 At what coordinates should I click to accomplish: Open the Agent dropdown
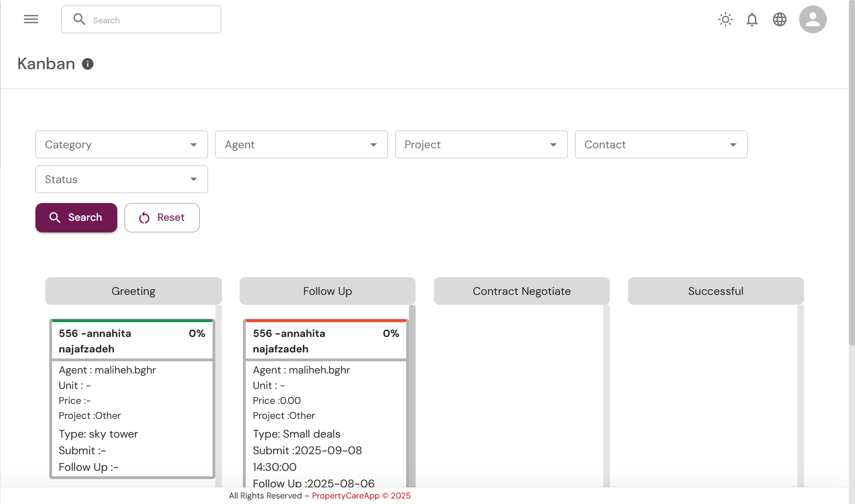pos(301,144)
